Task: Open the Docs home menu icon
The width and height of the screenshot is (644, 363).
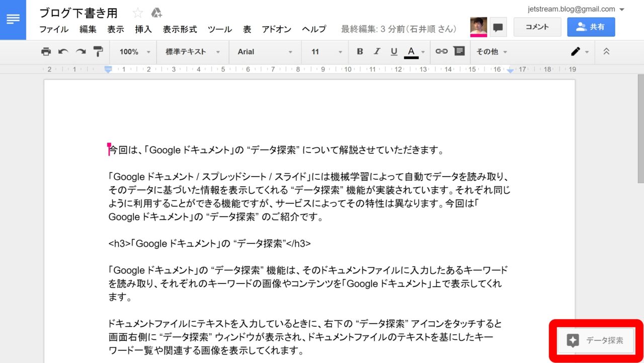Action: pos(13,20)
